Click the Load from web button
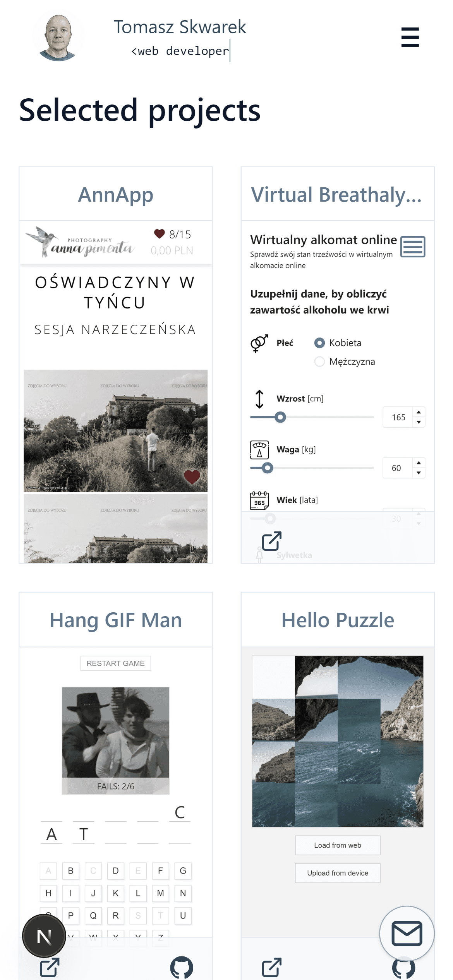Image resolution: width=453 pixels, height=980 pixels. 338,845
